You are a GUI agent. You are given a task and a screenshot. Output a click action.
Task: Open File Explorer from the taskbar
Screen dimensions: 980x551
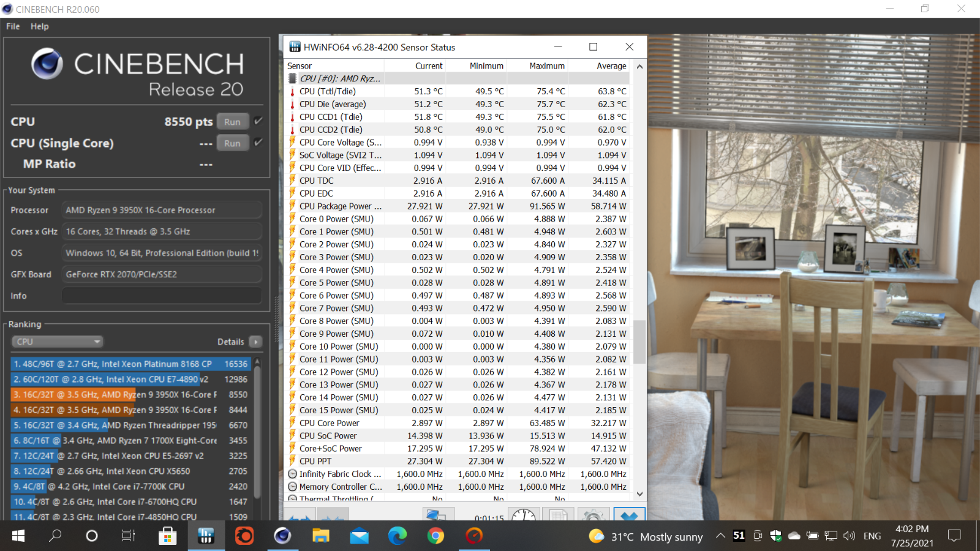click(321, 536)
